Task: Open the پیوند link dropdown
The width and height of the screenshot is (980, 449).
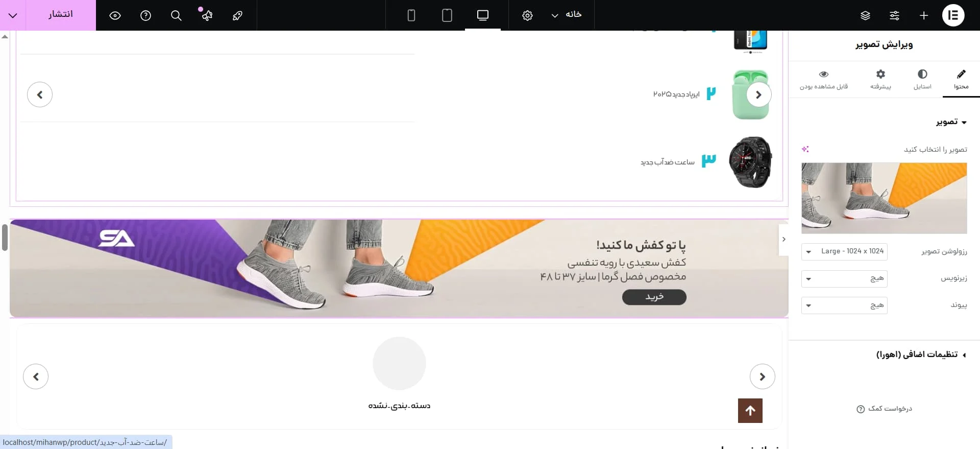Action: pyautogui.click(x=844, y=305)
